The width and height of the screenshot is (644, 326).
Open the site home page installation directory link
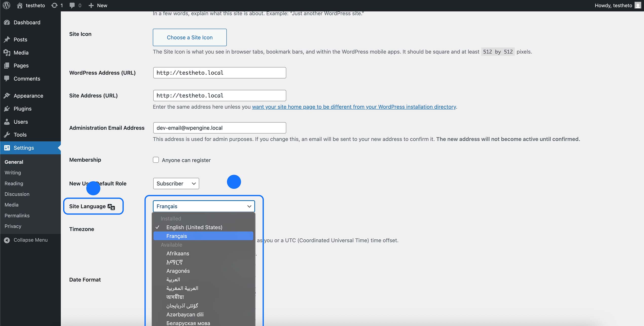point(354,107)
